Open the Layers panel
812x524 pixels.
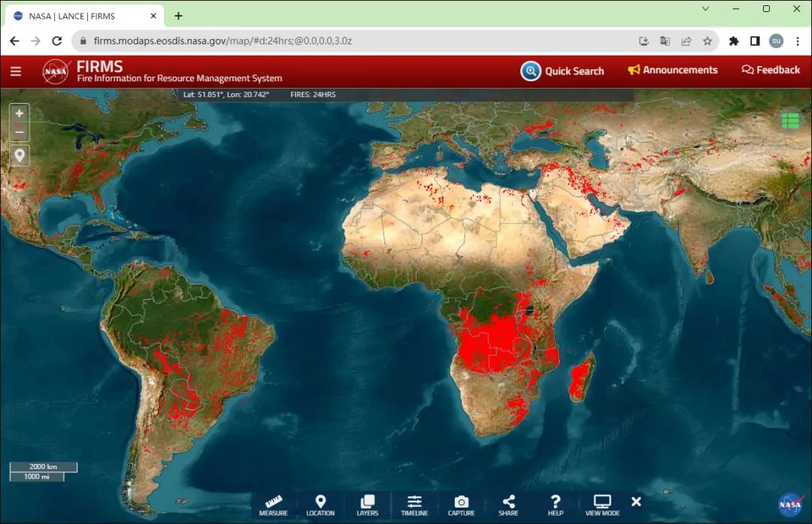(x=368, y=504)
